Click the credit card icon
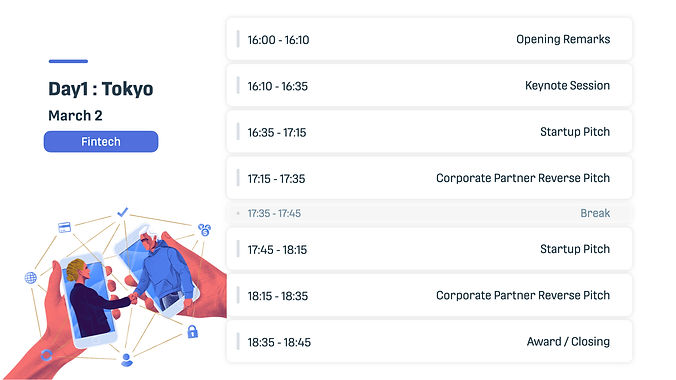This screenshot has width=676, height=380. tap(64, 227)
